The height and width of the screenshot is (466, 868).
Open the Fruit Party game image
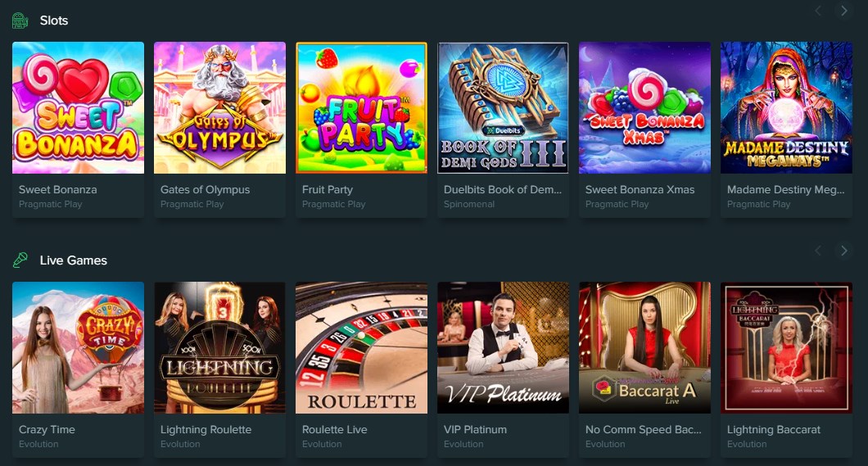coord(361,108)
